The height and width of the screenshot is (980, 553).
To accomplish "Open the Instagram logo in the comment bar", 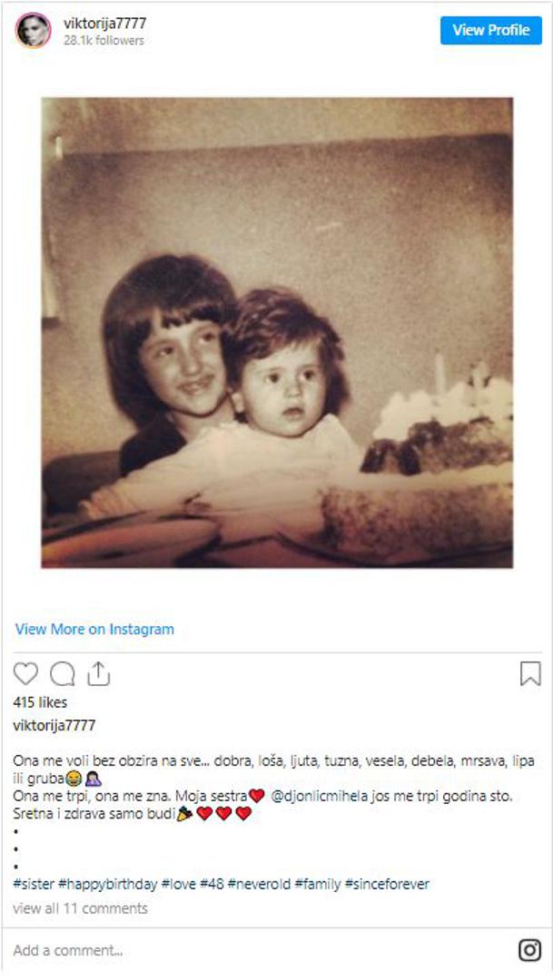I will pos(530,950).
